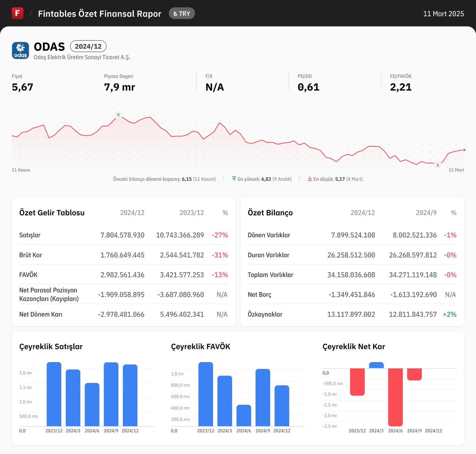Viewport: 476px width, 454px height.
Task: Click the Fiyat value 5,67
Action: (x=23, y=87)
